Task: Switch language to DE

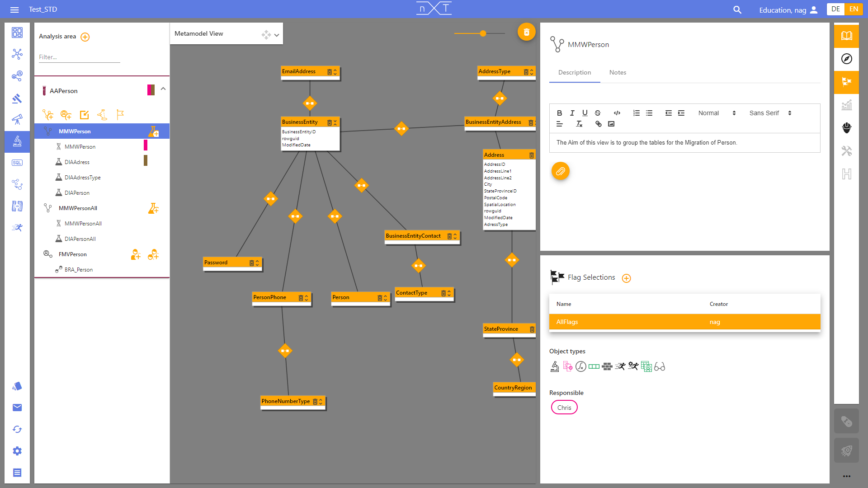Action: 835,9
